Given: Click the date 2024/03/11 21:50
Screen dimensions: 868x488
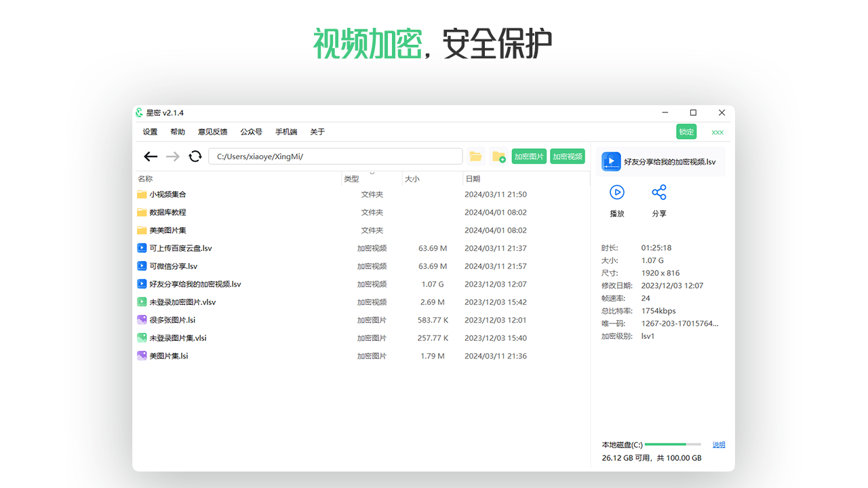Looking at the screenshot, I should coord(496,195).
